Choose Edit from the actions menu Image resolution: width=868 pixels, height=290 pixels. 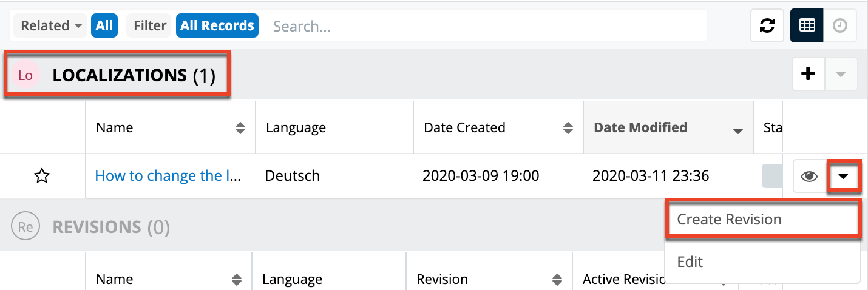coord(690,261)
